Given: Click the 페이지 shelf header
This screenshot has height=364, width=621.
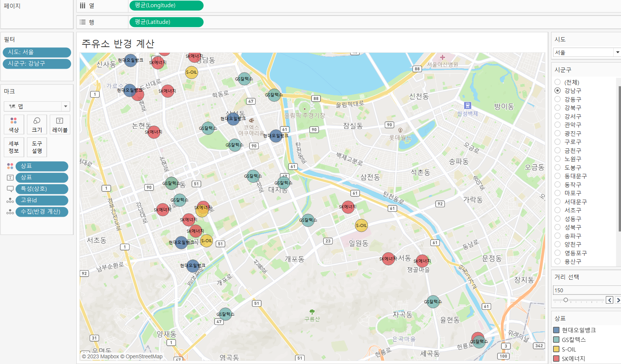Looking at the screenshot, I should click(x=12, y=6).
